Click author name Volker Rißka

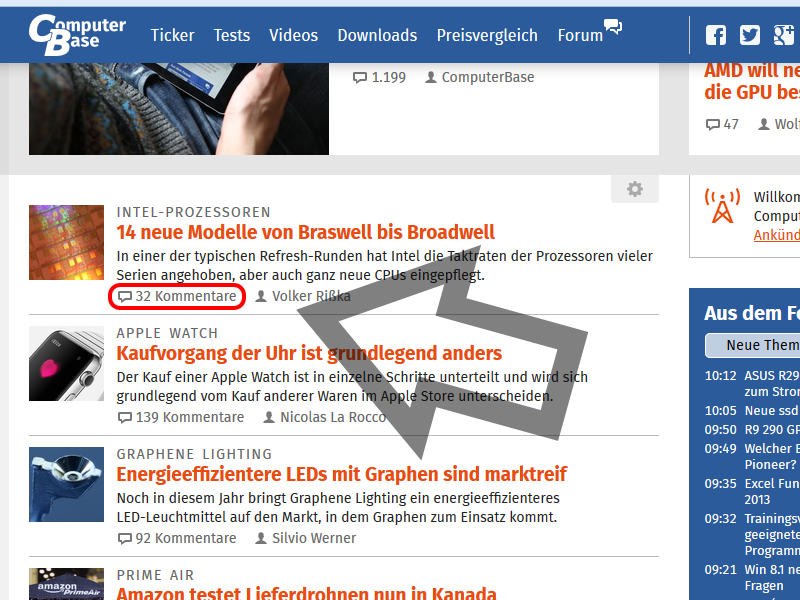coord(311,296)
